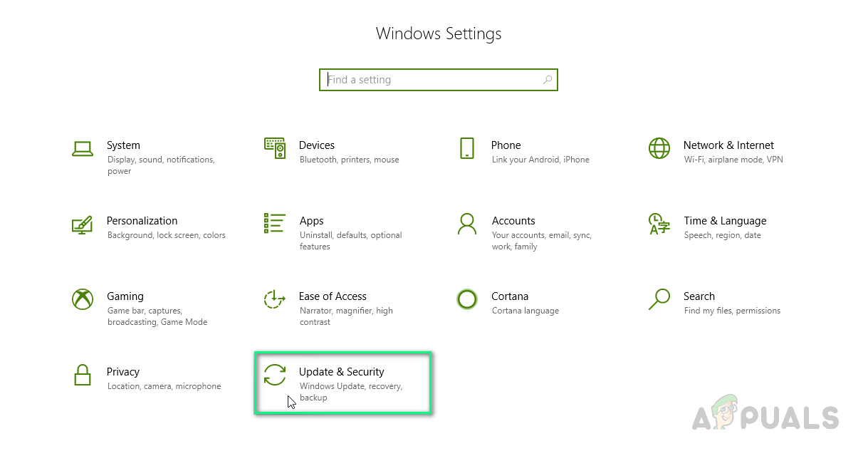Select the Cortana title
The image size is (868, 461).
510,296
